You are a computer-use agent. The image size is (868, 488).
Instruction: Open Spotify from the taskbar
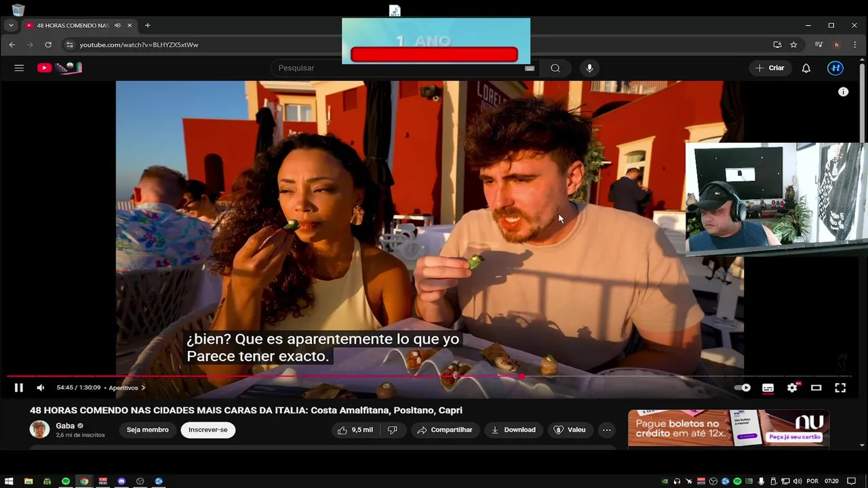[x=66, y=481]
